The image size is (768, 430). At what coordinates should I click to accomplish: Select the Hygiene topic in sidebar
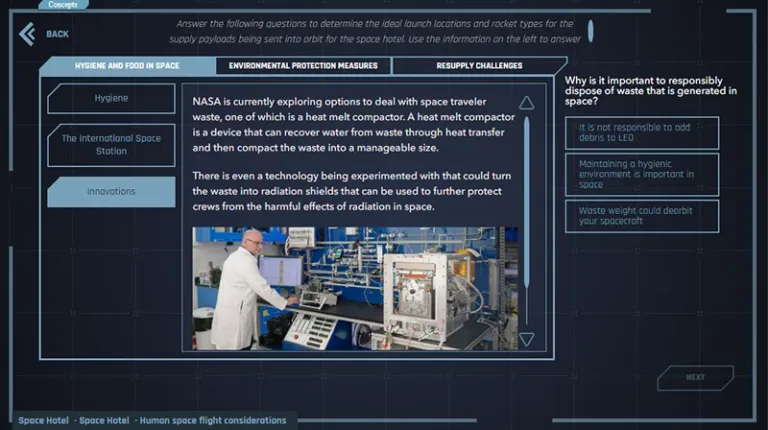pos(111,98)
